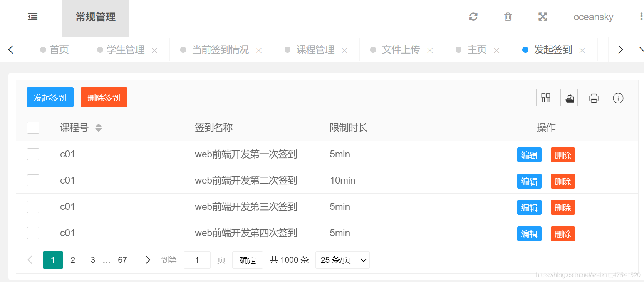Select current page 1 button
644x282 pixels.
53,260
